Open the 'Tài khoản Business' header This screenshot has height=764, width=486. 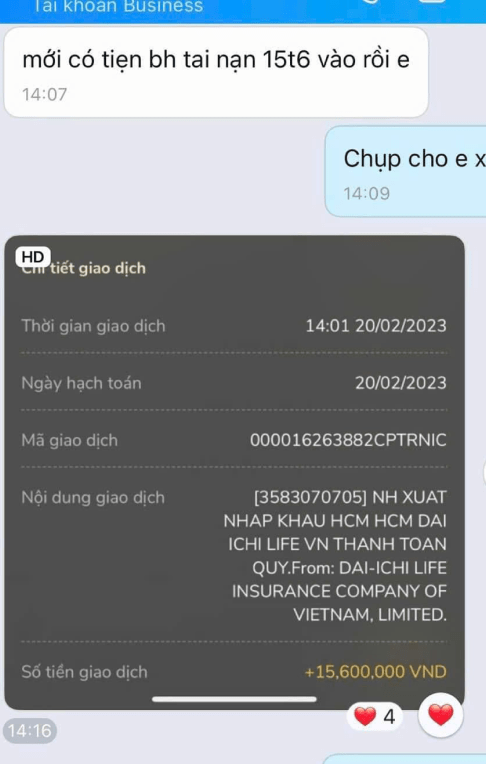pyautogui.click(x=117, y=7)
